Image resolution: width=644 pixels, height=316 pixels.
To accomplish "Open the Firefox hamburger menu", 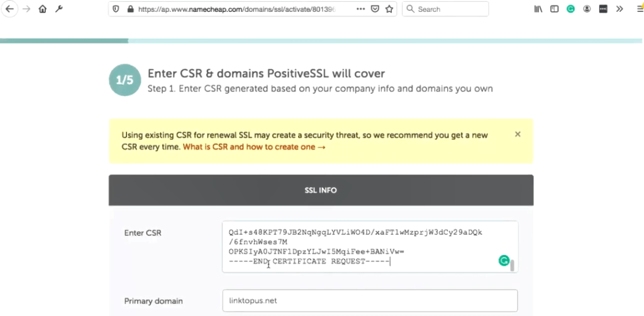I will tap(640, 9).
